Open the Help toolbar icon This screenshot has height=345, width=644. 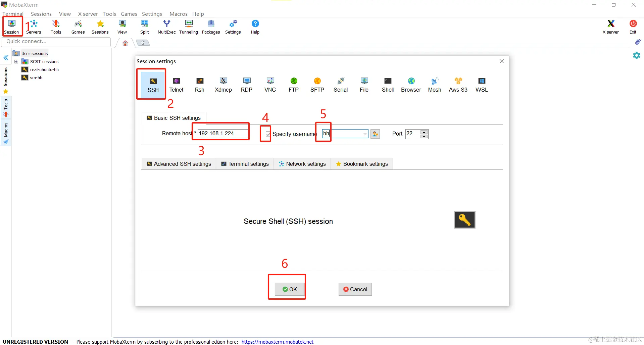(x=255, y=27)
